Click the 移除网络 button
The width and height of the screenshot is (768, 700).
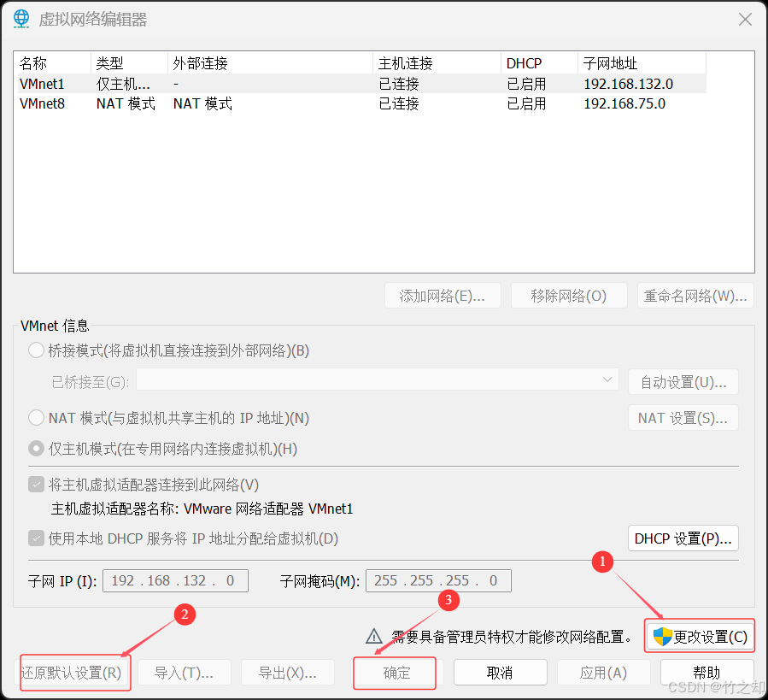pyautogui.click(x=569, y=295)
